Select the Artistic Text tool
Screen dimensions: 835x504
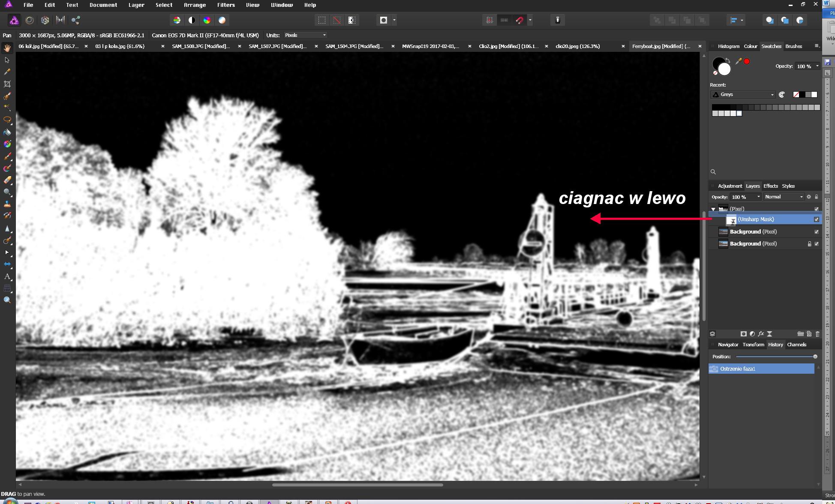pos(7,276)
